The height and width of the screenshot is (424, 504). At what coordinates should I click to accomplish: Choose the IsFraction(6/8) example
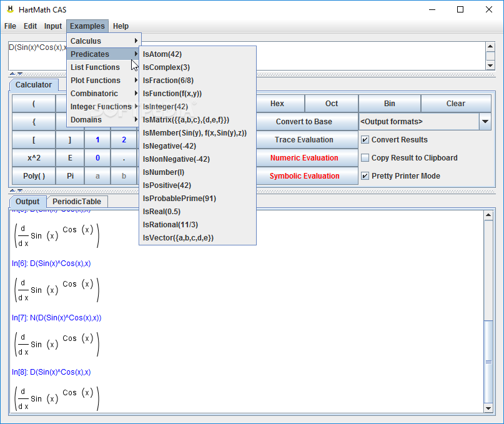(x=197, y=81)
